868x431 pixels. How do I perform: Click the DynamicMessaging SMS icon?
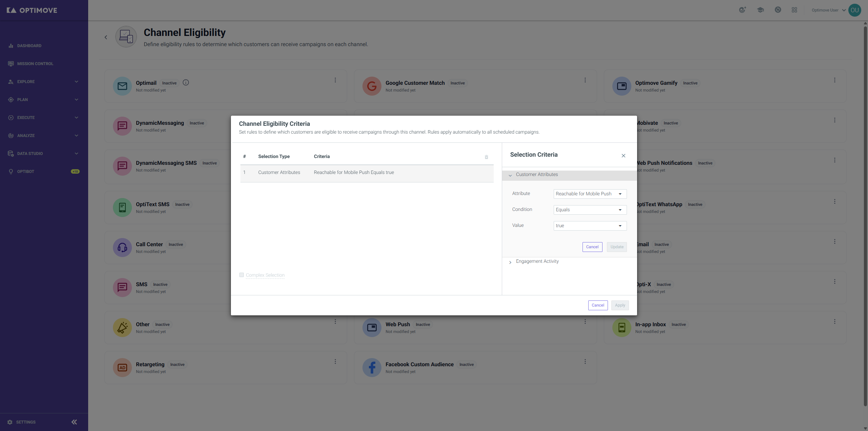[x=122, y=166]
